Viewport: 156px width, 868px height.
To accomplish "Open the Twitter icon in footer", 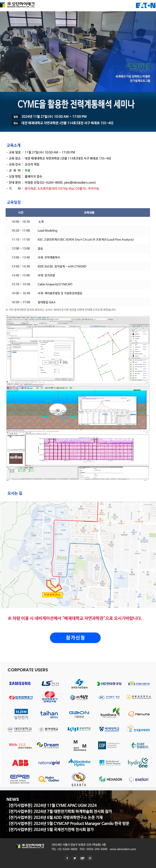I will coord(75,858).
